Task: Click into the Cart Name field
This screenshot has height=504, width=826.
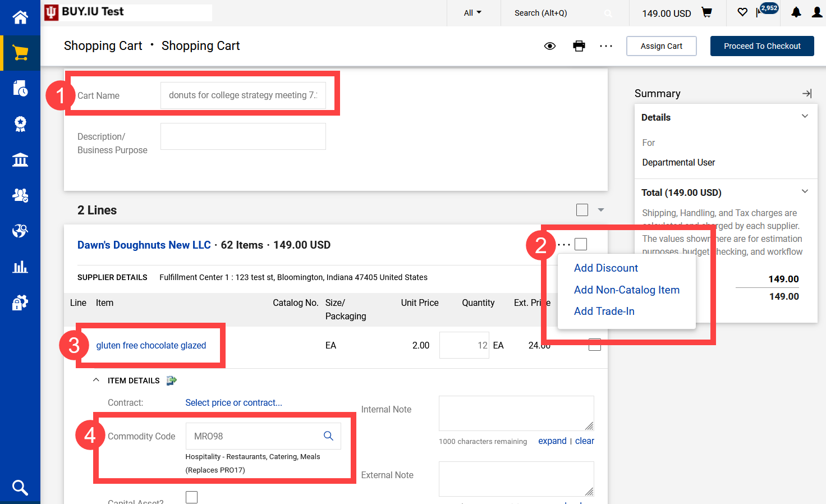Action: [243, 95]
